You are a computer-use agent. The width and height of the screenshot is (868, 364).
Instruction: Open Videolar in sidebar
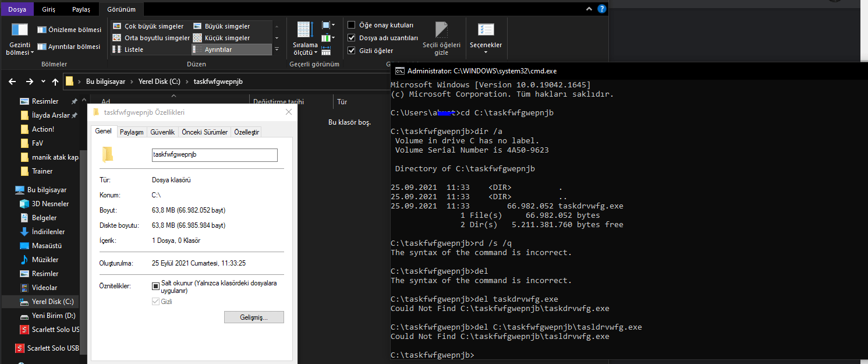tap(44, 288)
